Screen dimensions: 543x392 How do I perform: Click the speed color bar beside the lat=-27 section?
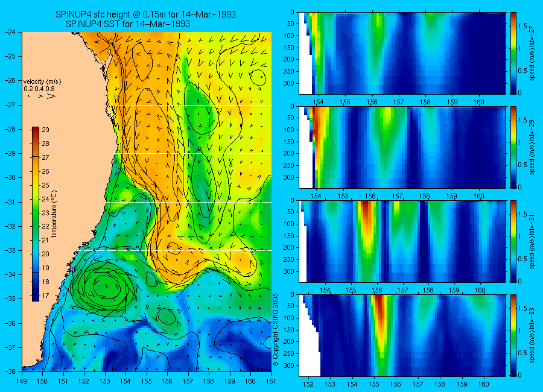point(513,53)
